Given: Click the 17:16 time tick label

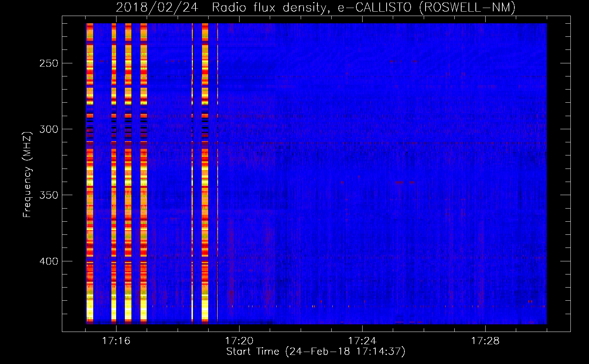Looking at the screenshot, I should click(x=116, y=341).
